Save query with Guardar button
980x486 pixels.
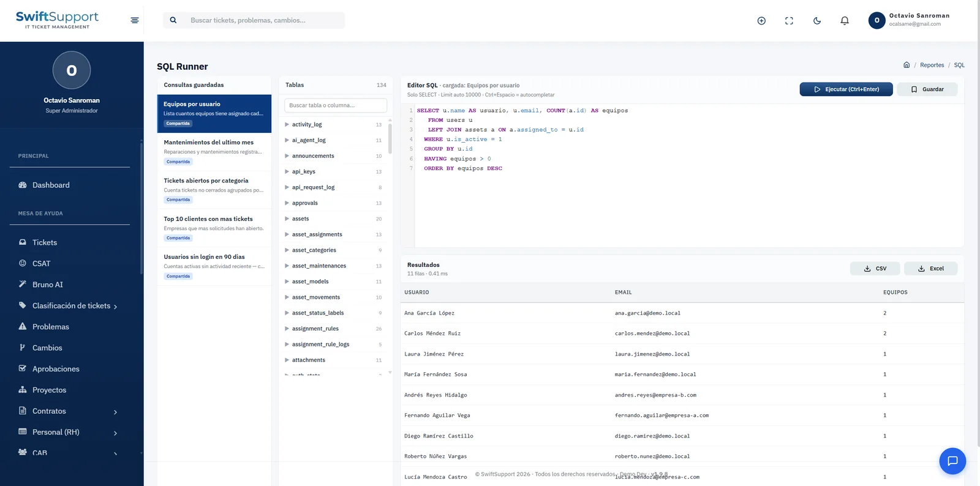(x=927, y=89)
